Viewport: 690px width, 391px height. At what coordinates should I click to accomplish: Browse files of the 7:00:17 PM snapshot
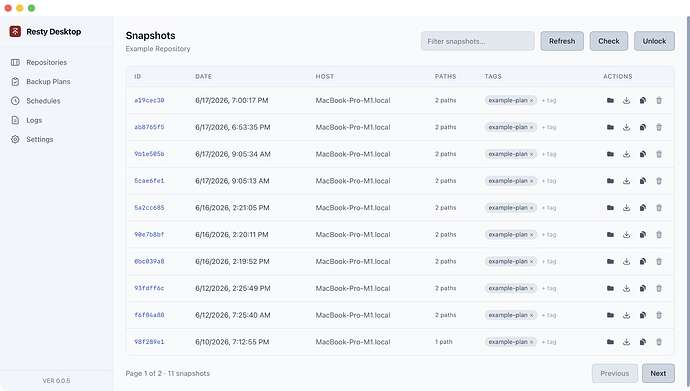[x=610, y=100]
